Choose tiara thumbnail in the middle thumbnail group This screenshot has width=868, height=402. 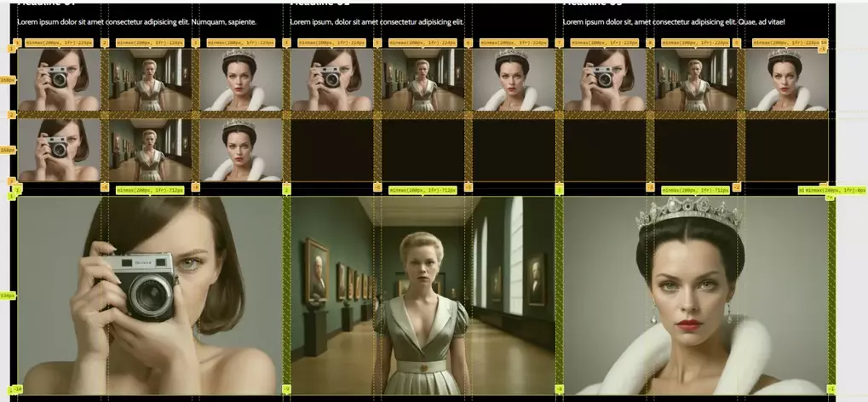(514, 80)
